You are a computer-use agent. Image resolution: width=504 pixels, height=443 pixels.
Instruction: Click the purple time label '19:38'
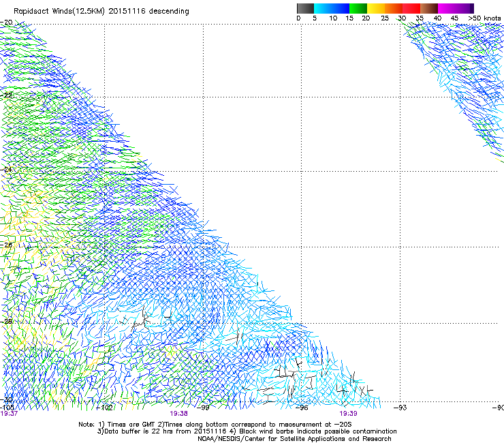(x=178, y=414)
